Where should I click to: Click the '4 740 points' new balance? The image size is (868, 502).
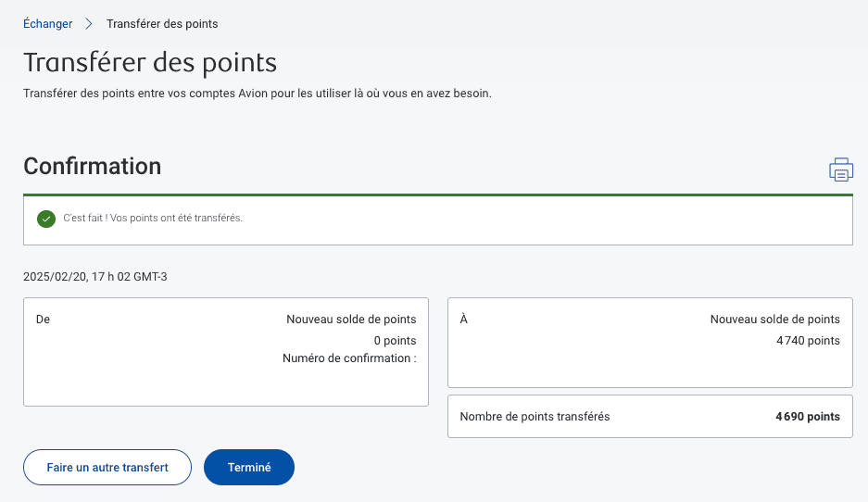click(x=808, y=341)
